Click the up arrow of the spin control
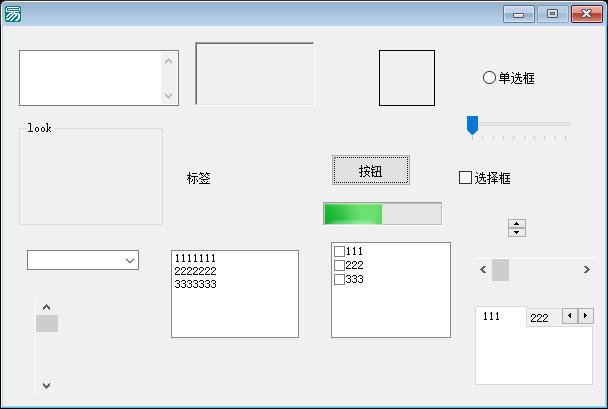 (517, 224)
